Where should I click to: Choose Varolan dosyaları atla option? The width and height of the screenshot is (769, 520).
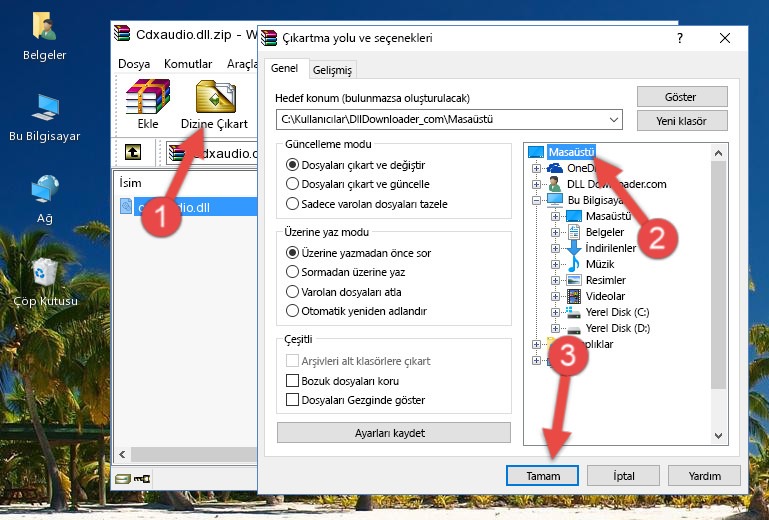(292, 292)
